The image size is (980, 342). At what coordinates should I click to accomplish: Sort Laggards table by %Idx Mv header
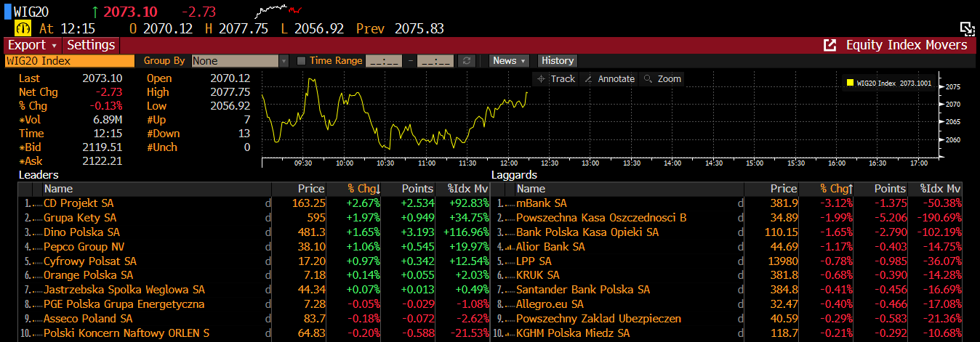(936, 189)
